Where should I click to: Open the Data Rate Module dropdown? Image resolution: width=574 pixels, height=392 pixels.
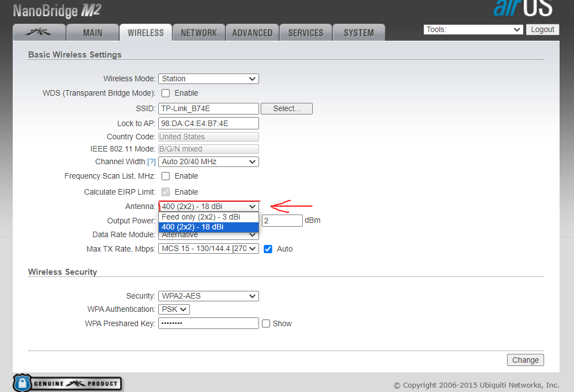209,236
